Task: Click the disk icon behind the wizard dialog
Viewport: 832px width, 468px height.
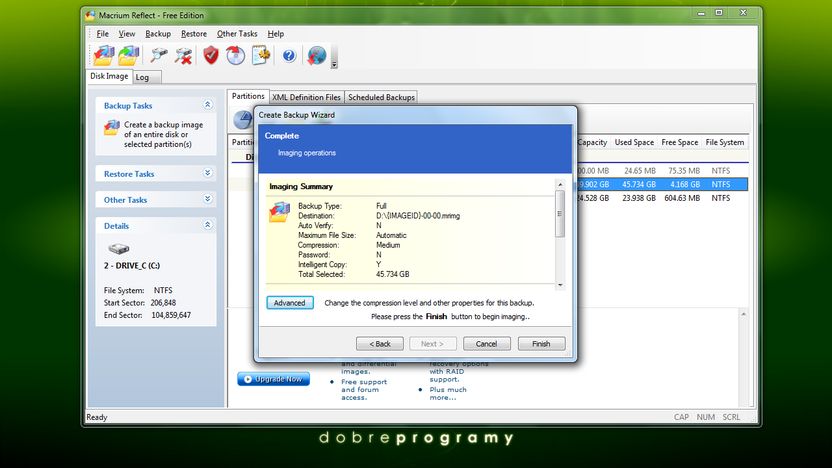Action: point(243,120)
